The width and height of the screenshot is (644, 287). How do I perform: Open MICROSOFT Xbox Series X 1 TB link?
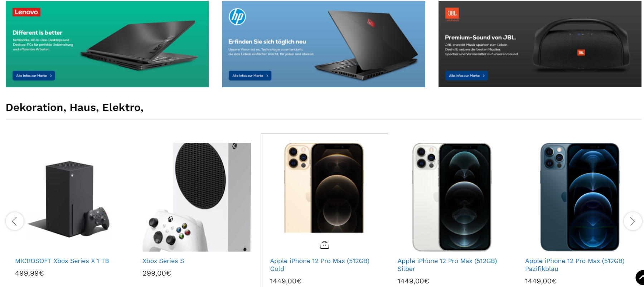click(x=62, y=261)
